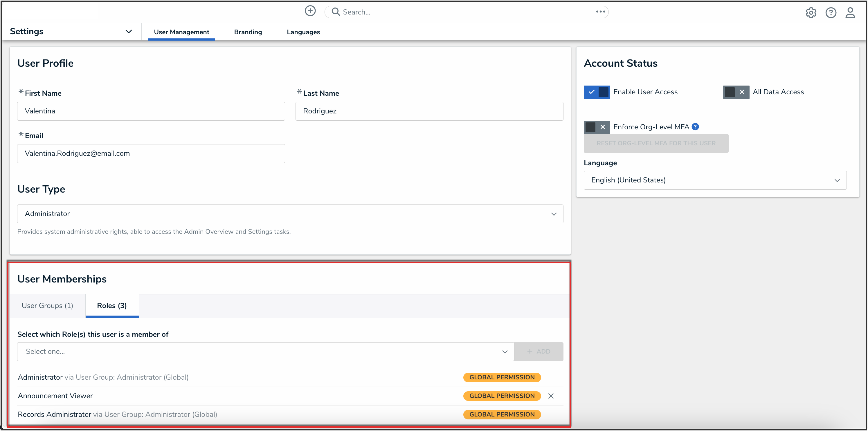The image size is (868, 431).
Task: Click the plus circle create icon
Action: [310, 11]
